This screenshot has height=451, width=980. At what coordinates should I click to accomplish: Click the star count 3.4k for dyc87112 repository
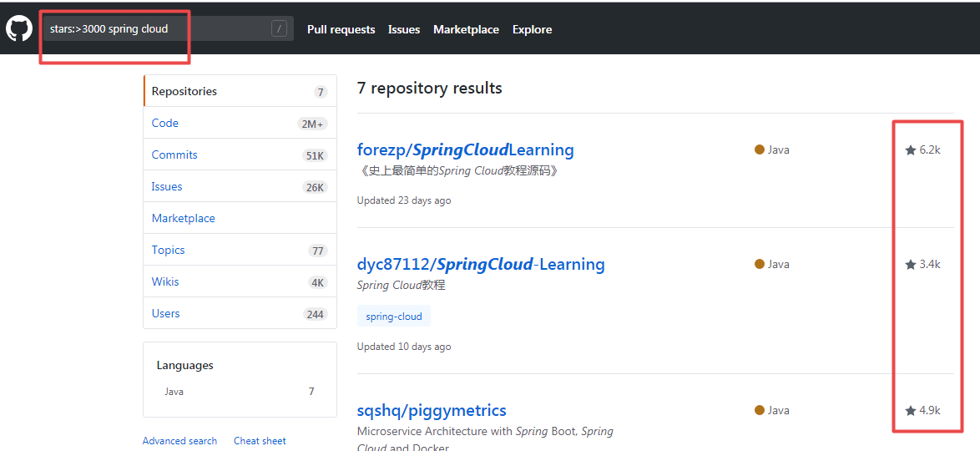click(922, 264)
